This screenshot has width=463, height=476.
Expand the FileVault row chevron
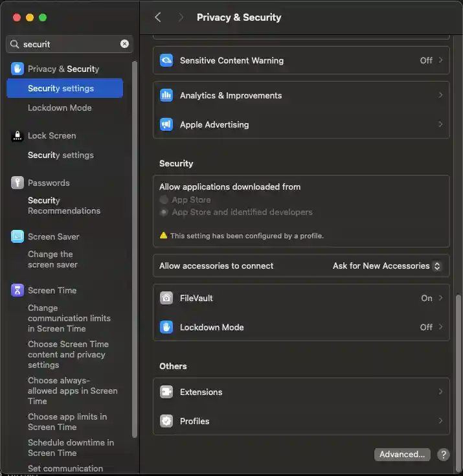tap(440, 299)
